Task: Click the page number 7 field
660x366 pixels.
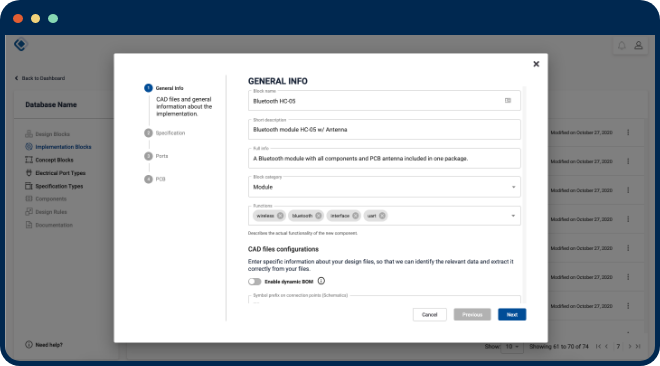Action: coord(618,347)
